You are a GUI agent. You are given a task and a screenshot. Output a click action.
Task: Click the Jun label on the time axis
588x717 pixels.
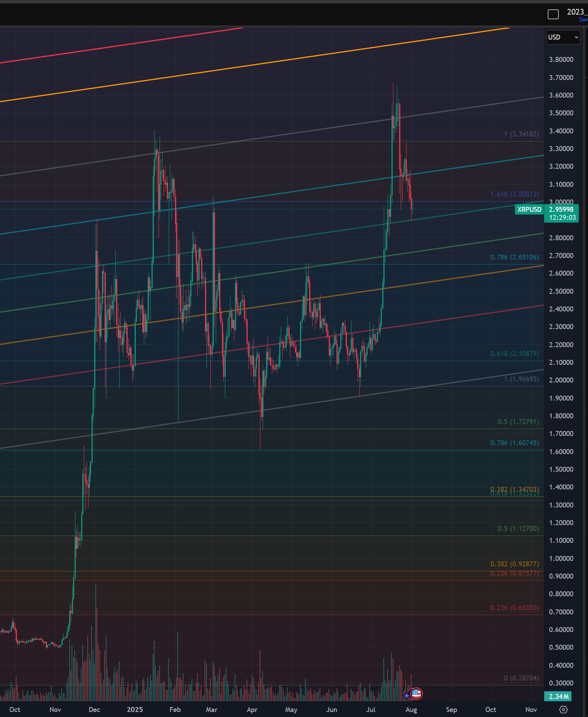pos(331,710)
